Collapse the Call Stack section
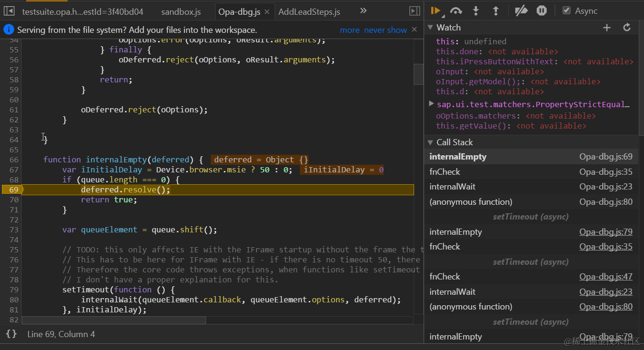Image resolution: width=644 pixels, height=350 pixels. (x=431, y=142)
